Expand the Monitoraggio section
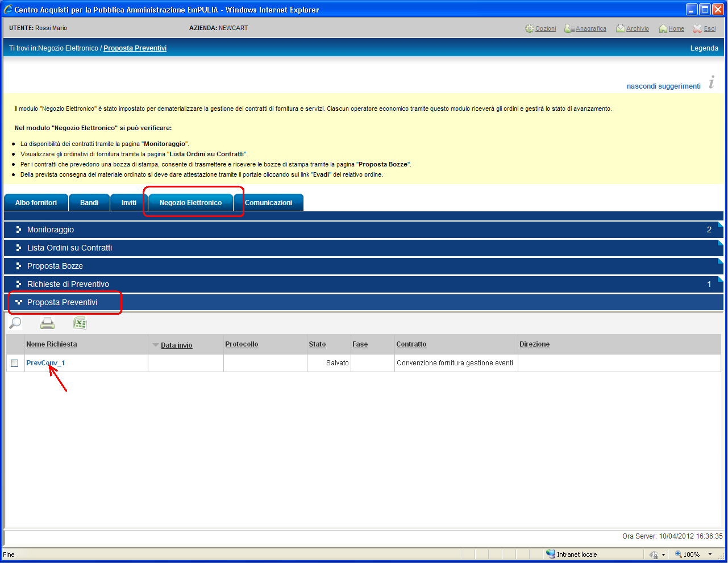This screenshot has width=728, height=563. pos(364,230)
